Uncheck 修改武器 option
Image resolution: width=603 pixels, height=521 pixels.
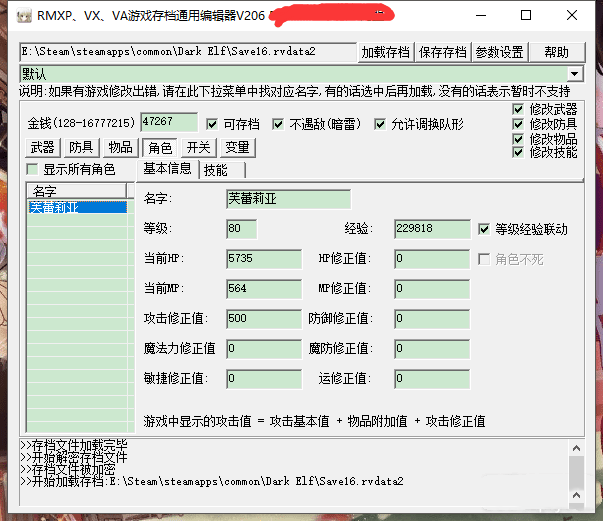518,109
